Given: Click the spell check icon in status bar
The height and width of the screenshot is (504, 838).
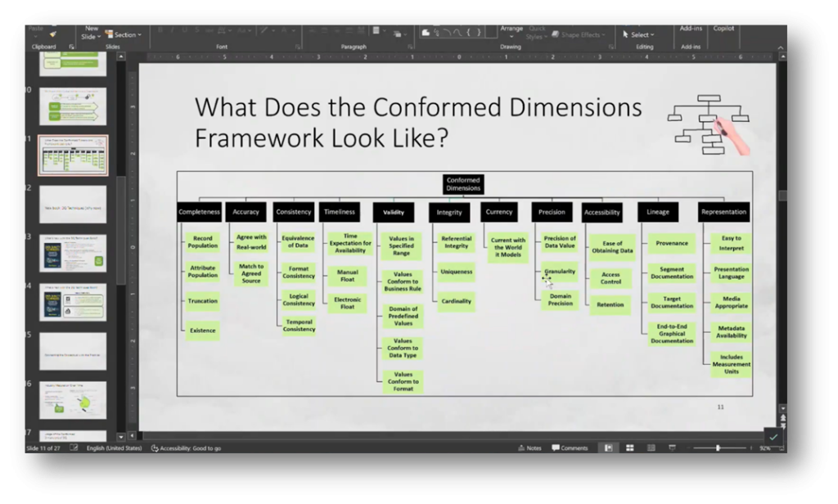Looking at the screenshot, I should coord(74,448).
